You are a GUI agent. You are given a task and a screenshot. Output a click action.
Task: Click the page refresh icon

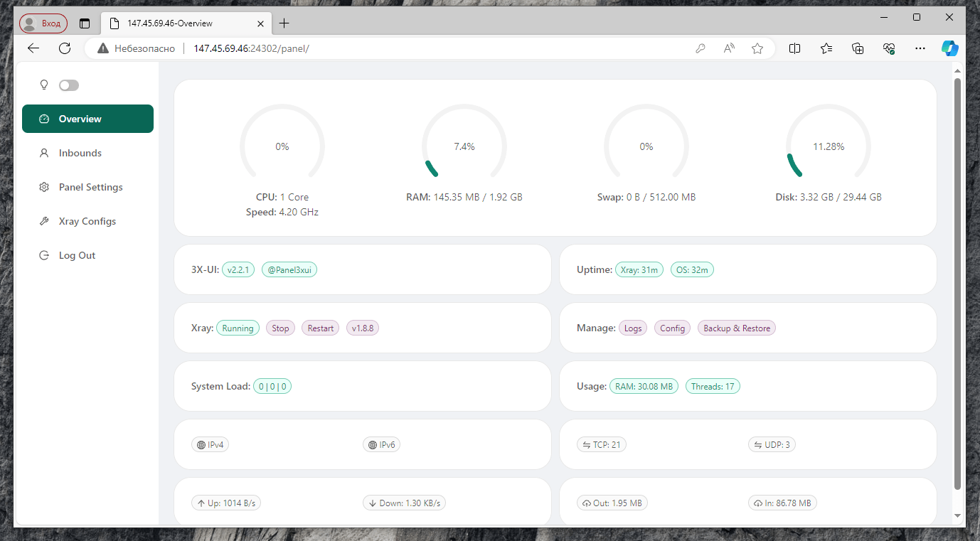click(x=65, y=48)
